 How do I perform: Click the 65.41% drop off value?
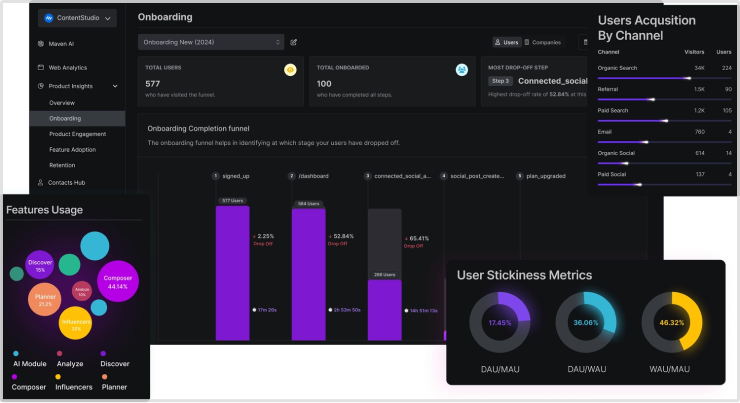(419, 238)
